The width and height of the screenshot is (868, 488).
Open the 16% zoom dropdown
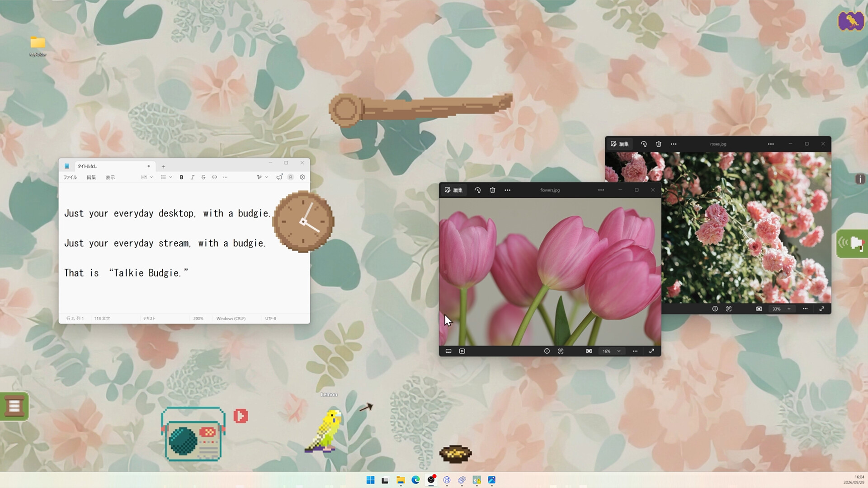pos(611,351)
